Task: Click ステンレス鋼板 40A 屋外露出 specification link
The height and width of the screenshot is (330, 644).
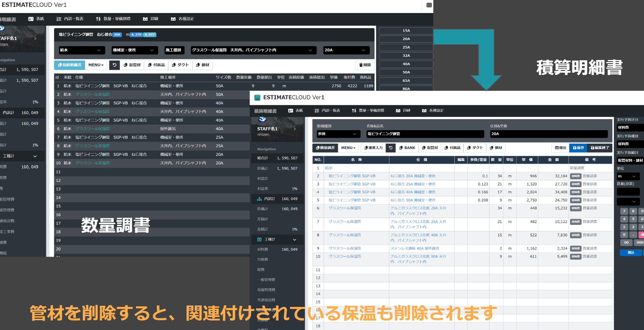Action: click(x=415, y=248)
